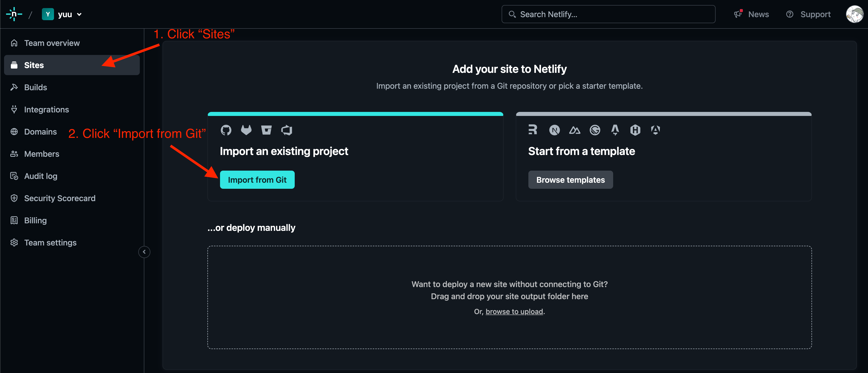
Task: Click the Integrations plug icon
Action: pos(14,109)
